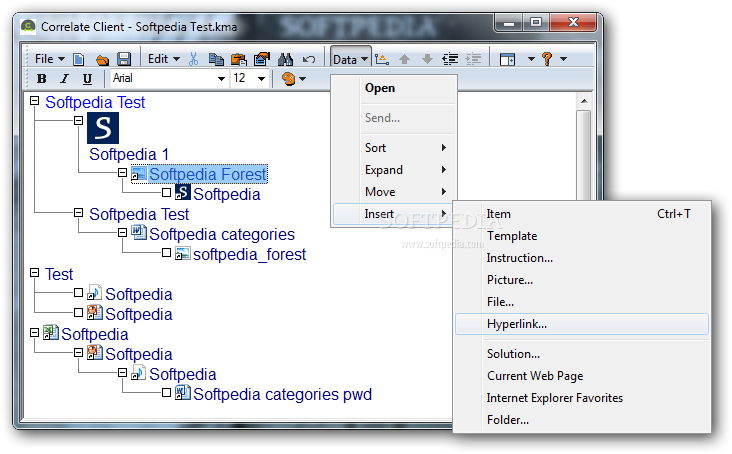The width and height of the screenshot is (732, 454).
Task: Open the Move submenu
Action: click(x=394, y=192)
